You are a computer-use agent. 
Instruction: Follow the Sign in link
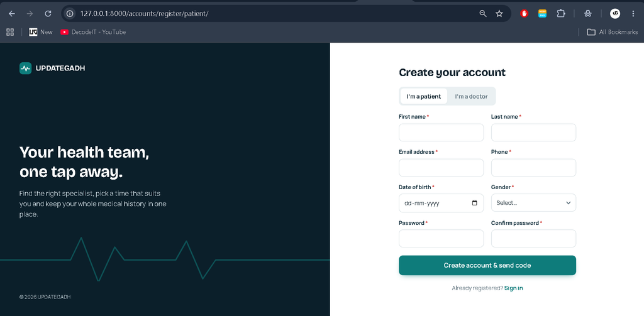[x=514, y=288]
